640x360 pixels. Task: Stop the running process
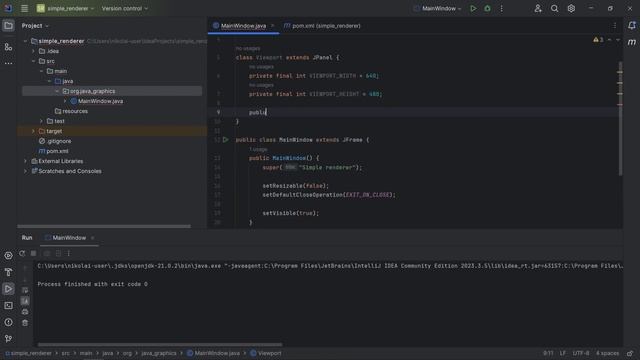tap(33, 253)
